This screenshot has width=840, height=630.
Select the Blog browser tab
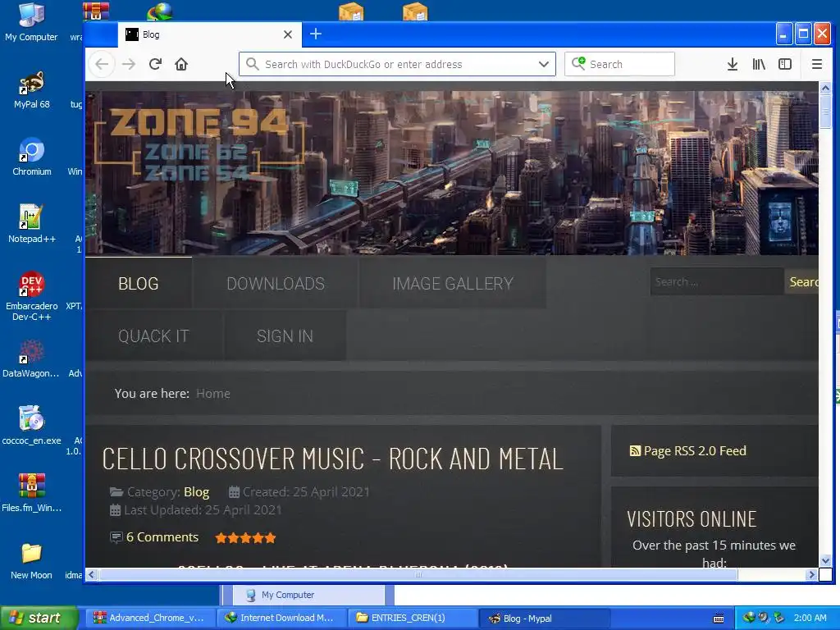pos(209,34)
